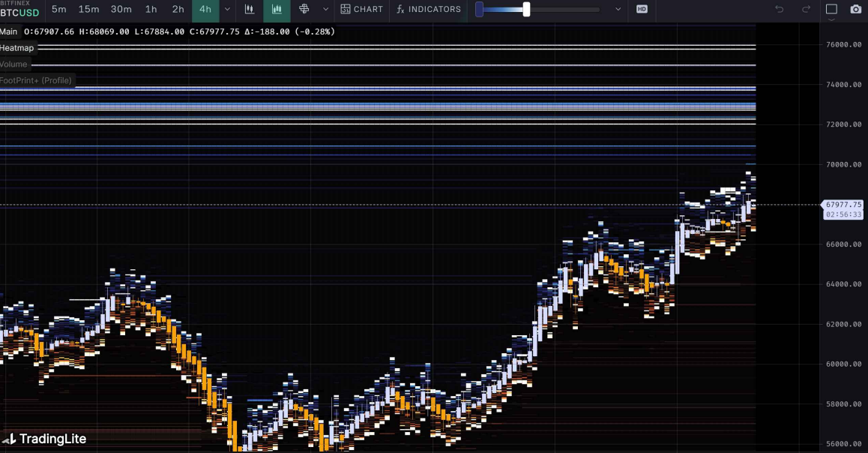
Task: Click the TradingLite logo
Action: tap(45, 439)
